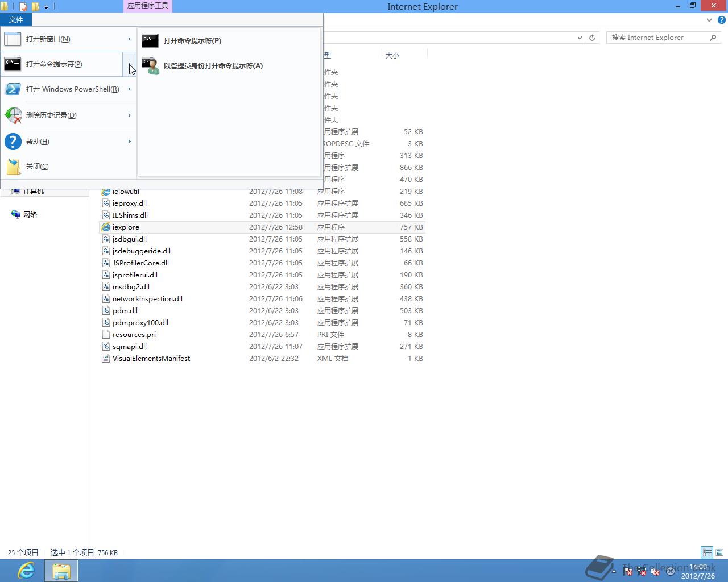Select 打开命令提示符(P) in the right submenu
728x582 pixels.
click(229, 41)
